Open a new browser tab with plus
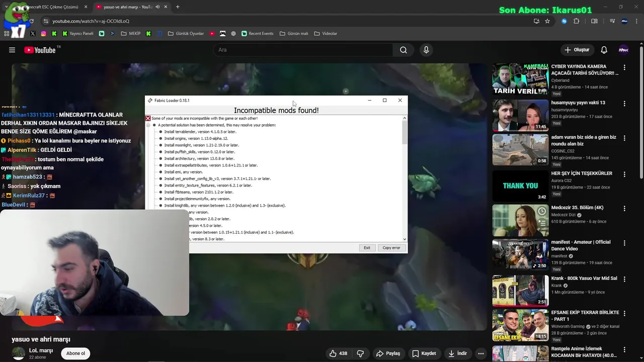 pos(178,7)
